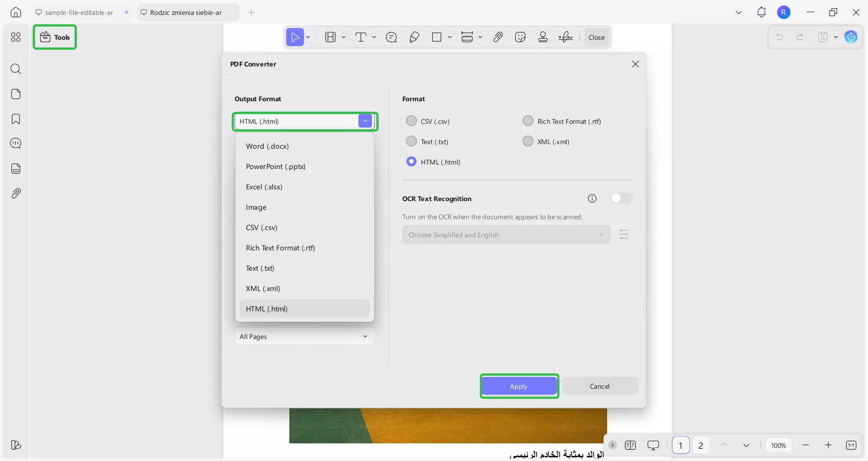The image size is (868, 461).
Task: Expand the rectangle shape dropdown arrow
Action: (x=450, y=37)
